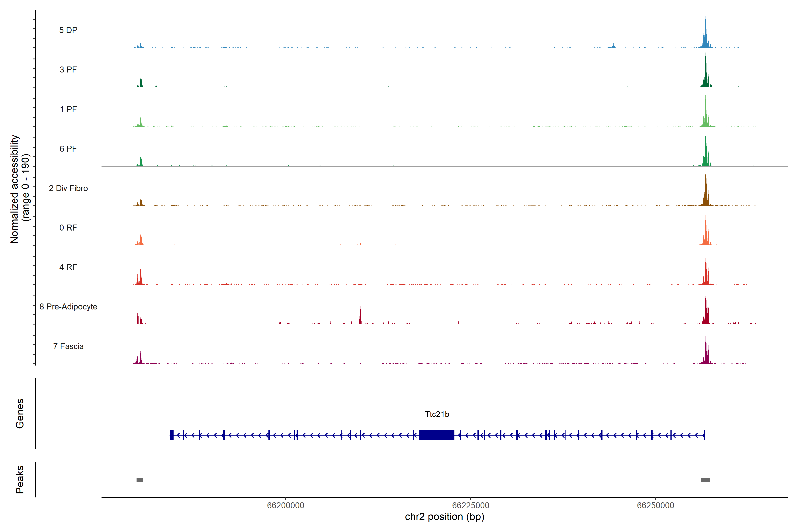Click the 4 RF track label
The height and width of the screenshot is (532, 798).
(68, 267)
